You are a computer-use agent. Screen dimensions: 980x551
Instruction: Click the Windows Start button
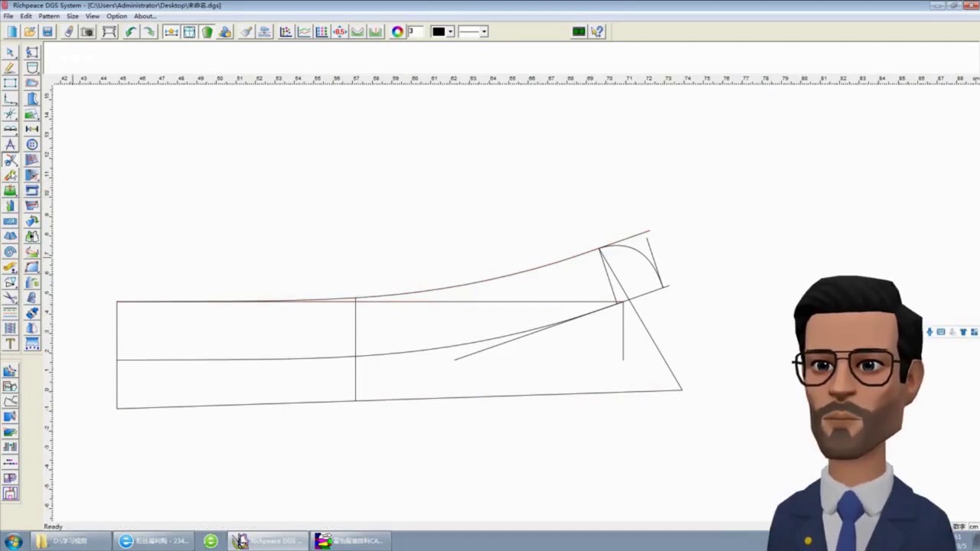pos(13,541)
